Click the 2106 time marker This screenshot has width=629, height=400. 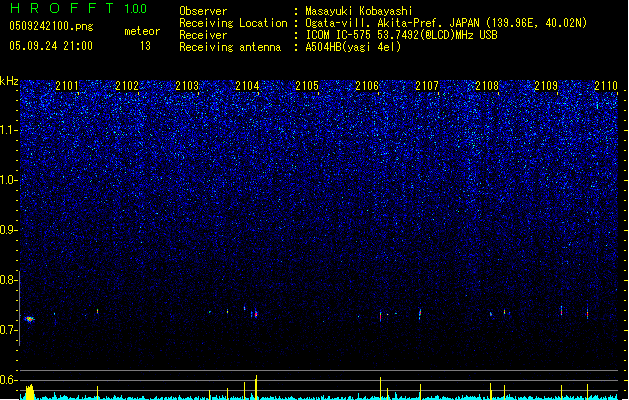coord(367,86)
